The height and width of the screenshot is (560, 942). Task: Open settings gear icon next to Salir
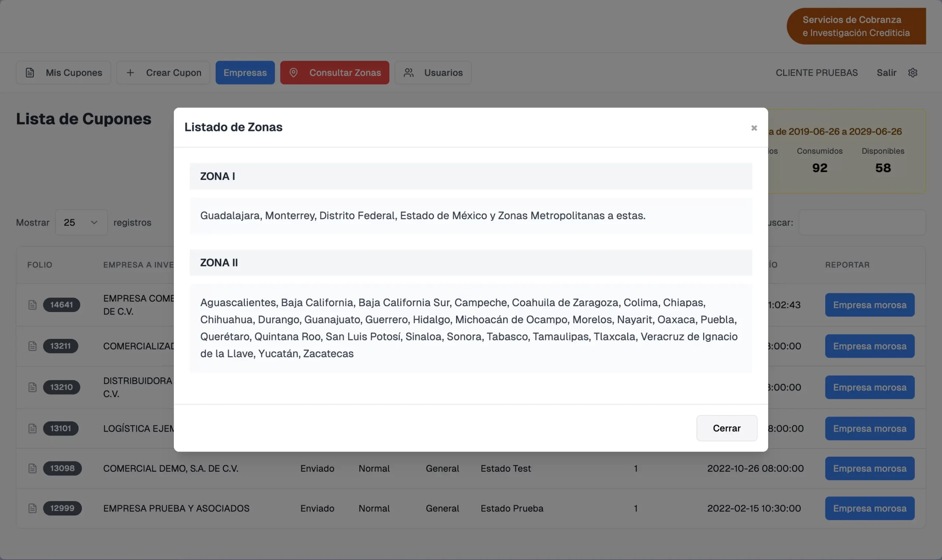912,72
